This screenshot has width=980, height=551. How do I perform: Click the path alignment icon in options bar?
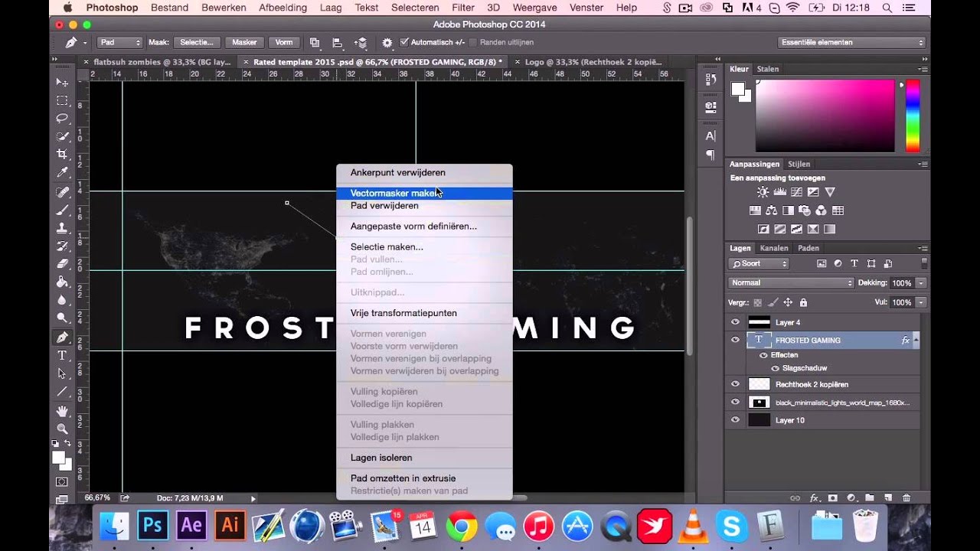pyautogui.click(x=338, y=43)
